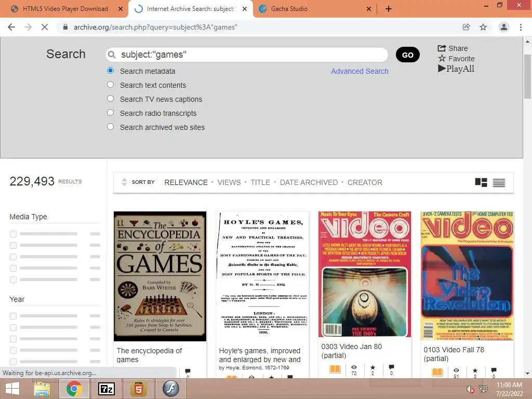Switch to list view icon
The image size is (532, 399).
point(499,182)
